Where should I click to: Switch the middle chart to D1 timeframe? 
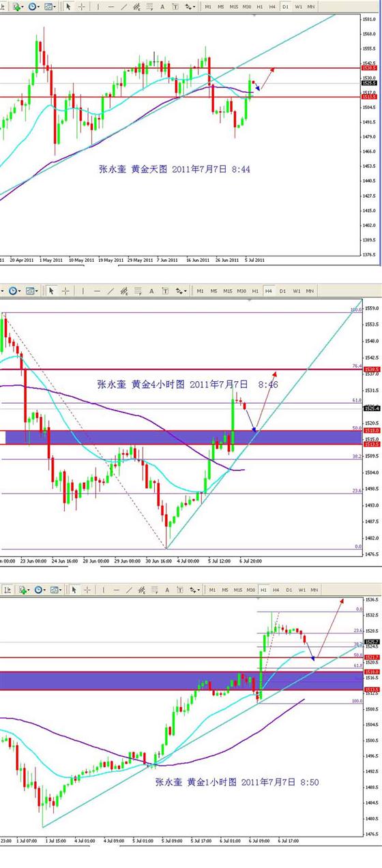(281, 291)
